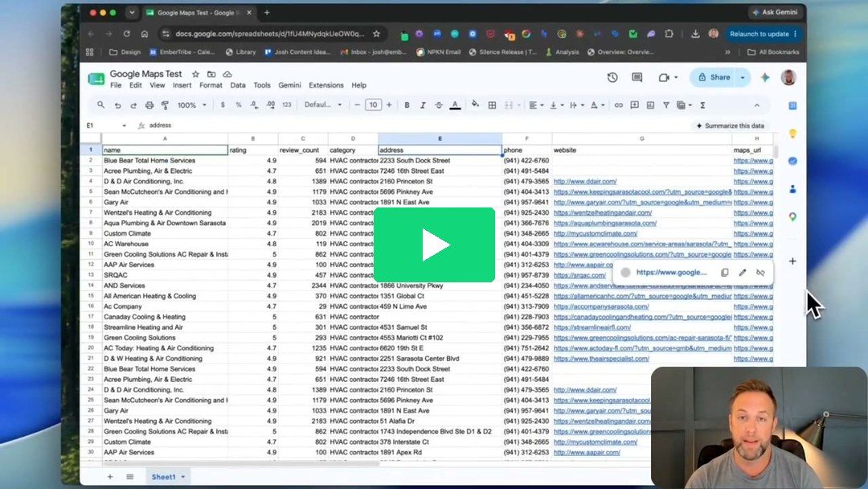Viewport: 868px width, 489px height.
Task: Click Relaunch to update button
Action: 763,34
